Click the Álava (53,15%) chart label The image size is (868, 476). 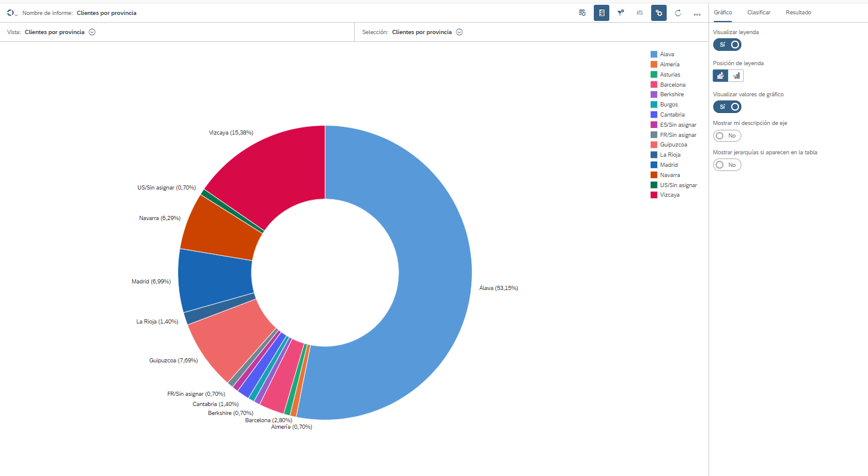(x=499, y=288)
